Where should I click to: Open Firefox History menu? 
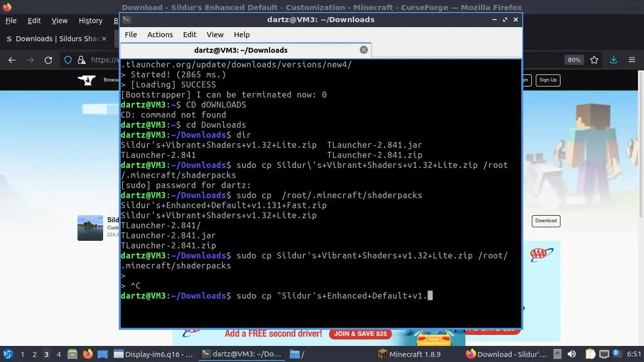91,21
